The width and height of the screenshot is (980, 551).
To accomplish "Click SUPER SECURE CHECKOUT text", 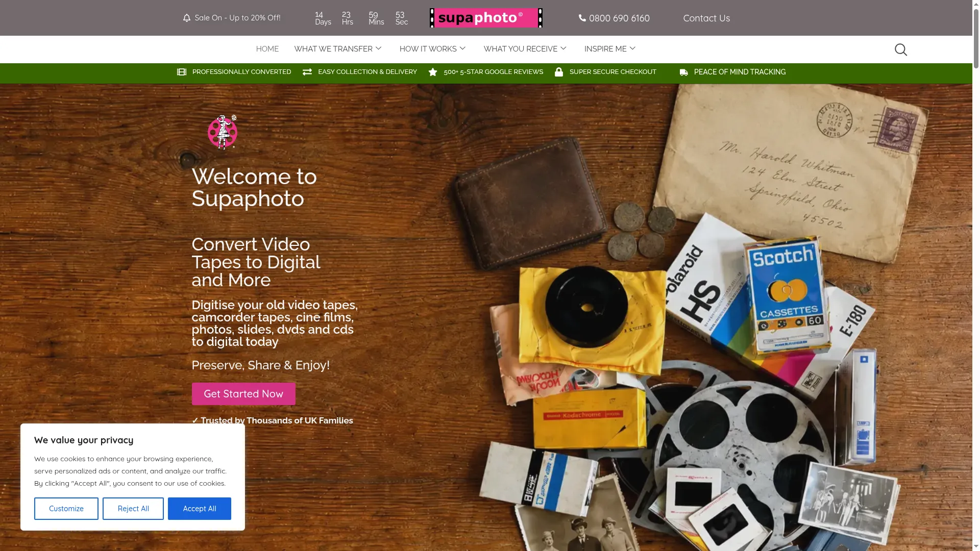I will 612,72.
